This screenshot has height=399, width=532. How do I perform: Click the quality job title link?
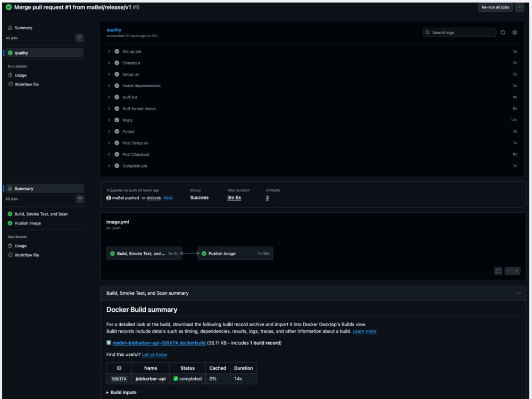click(x=114, y=30)
